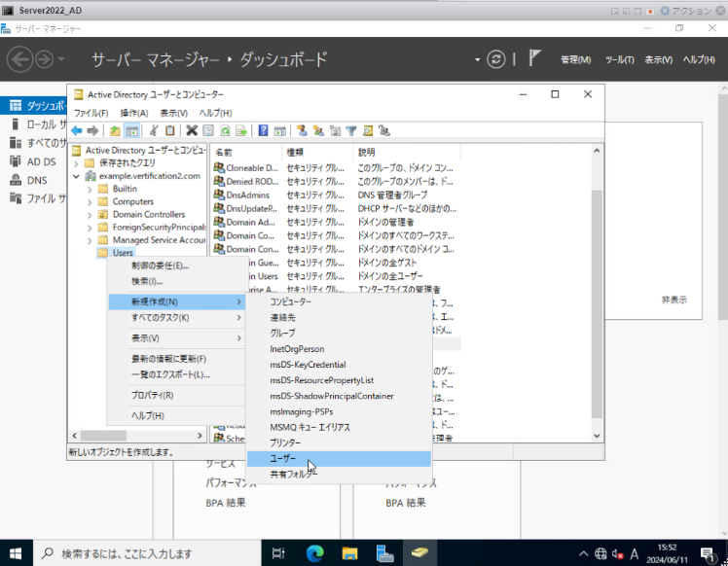Click the show/hide action pane icon

tap(280, 131)
